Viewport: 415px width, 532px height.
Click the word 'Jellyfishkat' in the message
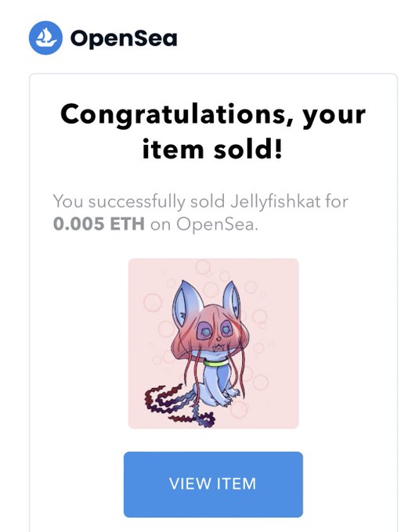(x=275, y=202)
